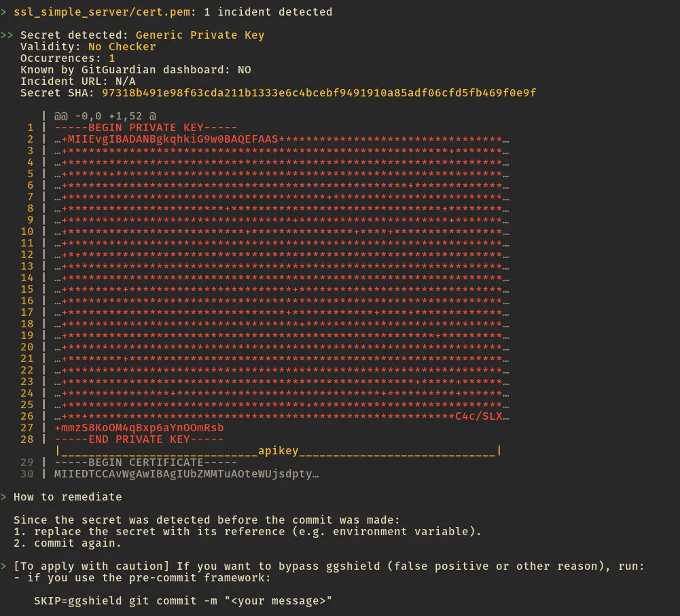Image resolution: width=680 pixels, height=616 pixels.
Task: Click the 'Generic Private Key' secret type text
Action: tap(200, 35)
